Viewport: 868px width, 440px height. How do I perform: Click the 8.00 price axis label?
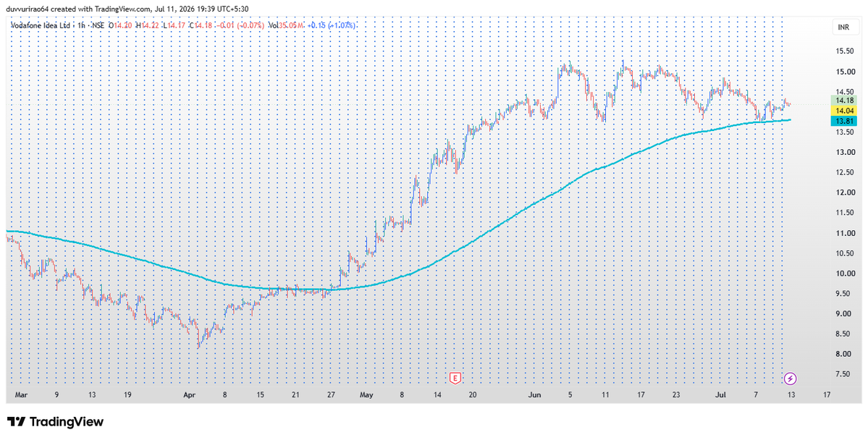point(844,354)
